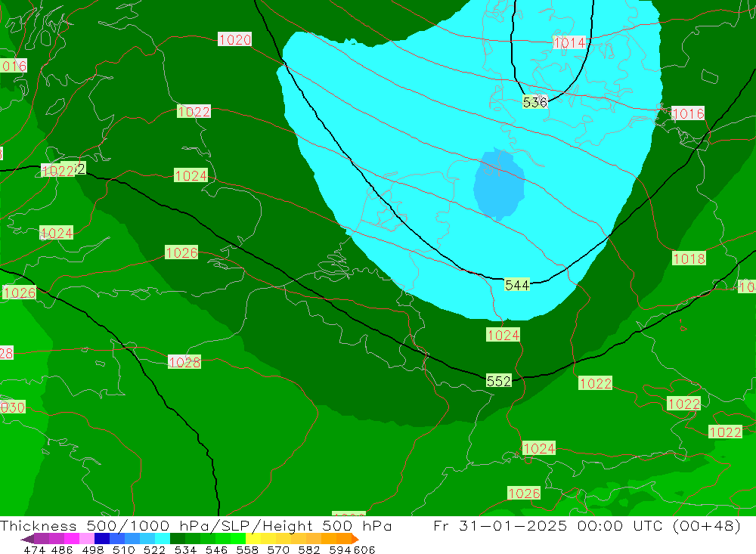Click the 498 legend value
Screen dimensions: 756x554
point(92,549)
